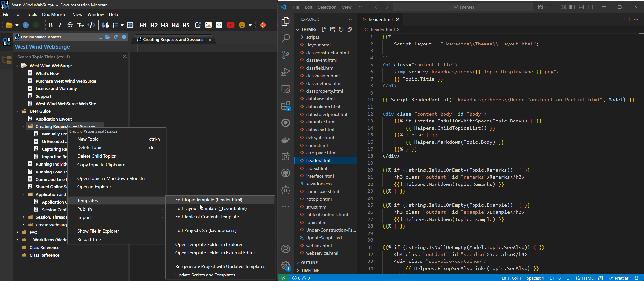Apply H3 heading from toolbar
The image size is (644, 281).
tap(165, 25)
